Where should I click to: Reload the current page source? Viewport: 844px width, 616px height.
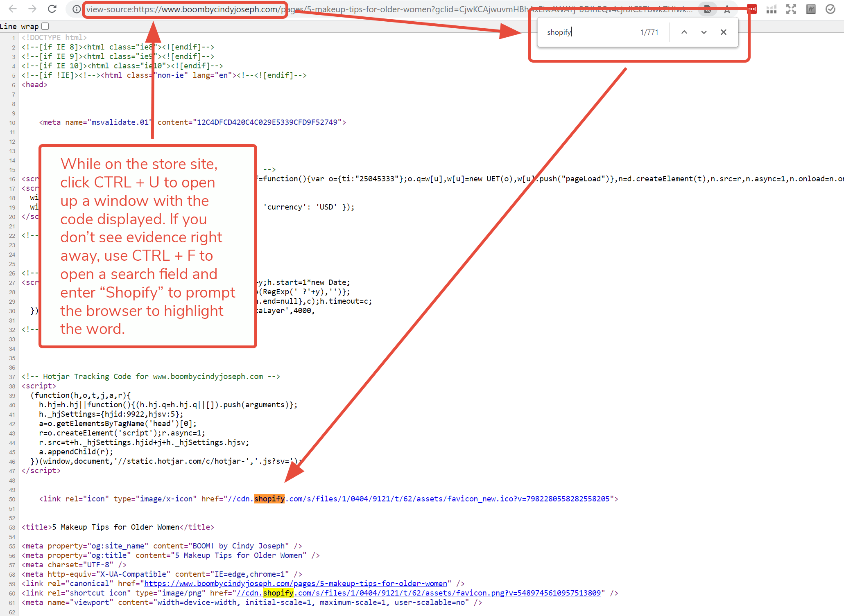[52, 9]
